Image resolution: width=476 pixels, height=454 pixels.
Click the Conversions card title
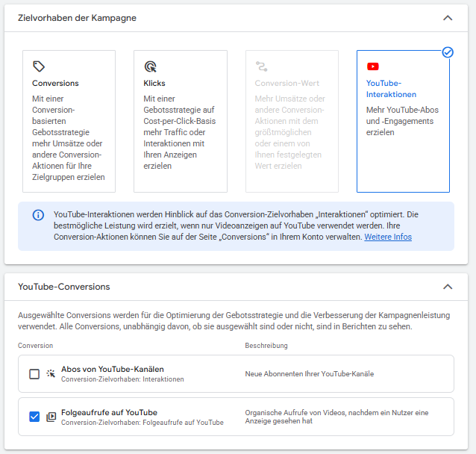point(55,83)
